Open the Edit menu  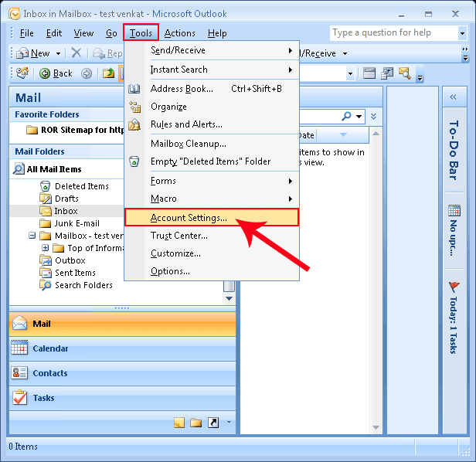[54, 33]
